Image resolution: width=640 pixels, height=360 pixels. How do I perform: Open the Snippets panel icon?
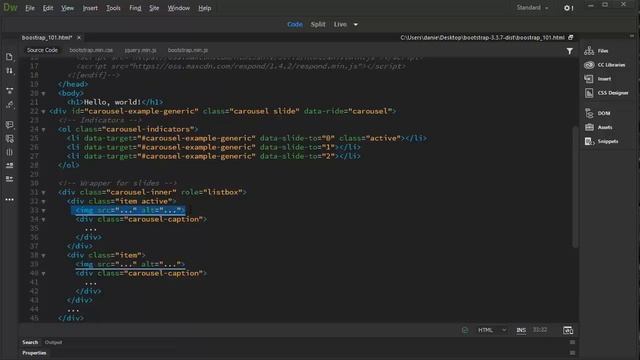589,141
